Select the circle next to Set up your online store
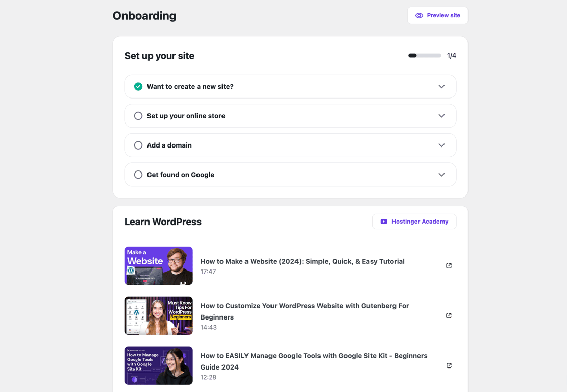 point(138,116)
